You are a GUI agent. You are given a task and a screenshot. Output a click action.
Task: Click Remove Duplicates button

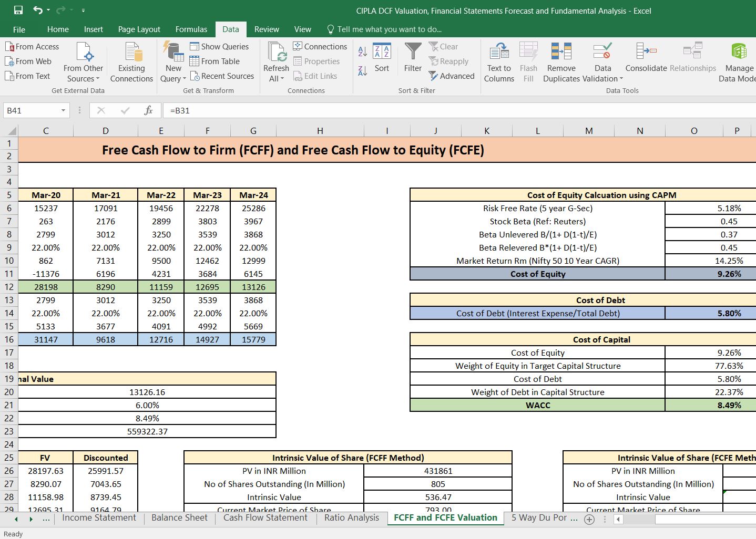click(x=561, y=62)
